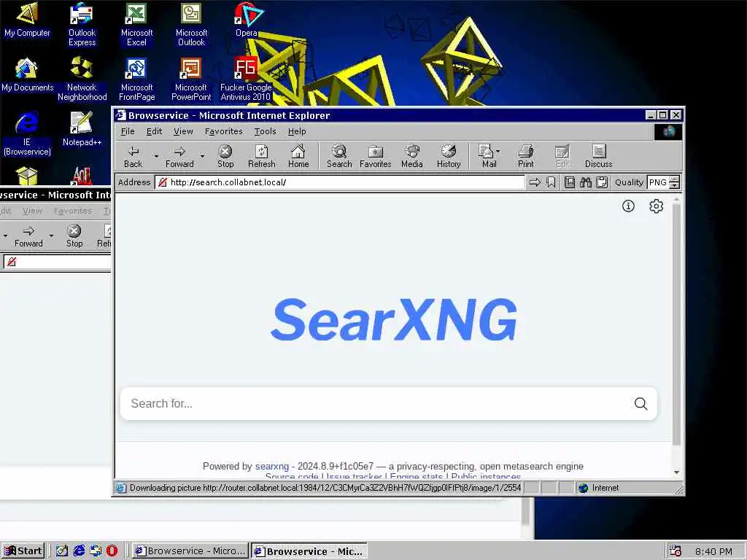This screenshot has height=560, width=747.
Task: Select the Antivirus 2010 desktop shortcut
Action: click(246, 79)
